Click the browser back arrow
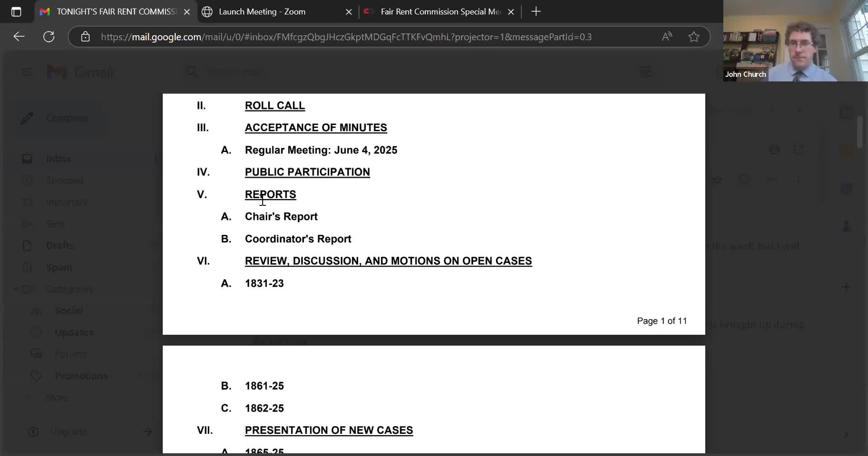The image size is (868, 456). click(19, 37)
